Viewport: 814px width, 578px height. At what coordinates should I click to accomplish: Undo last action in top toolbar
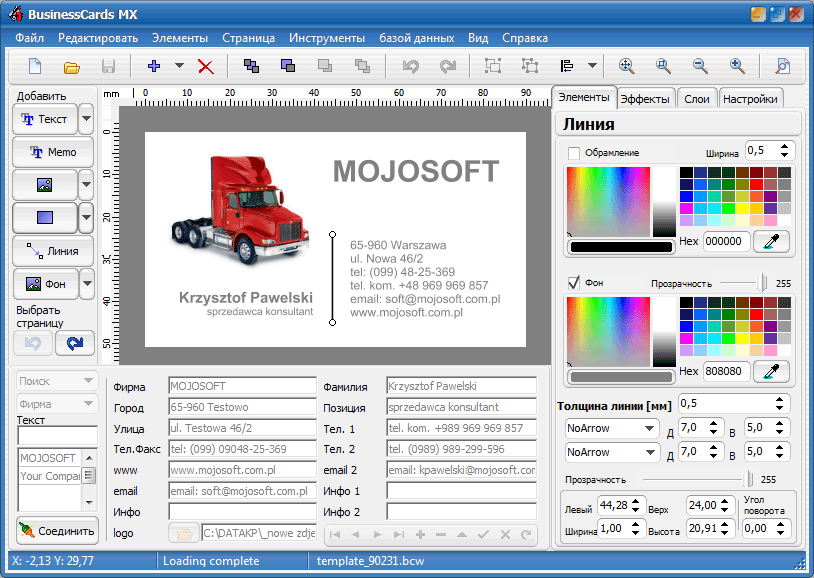pyautogui.click(x=411, y=66)
